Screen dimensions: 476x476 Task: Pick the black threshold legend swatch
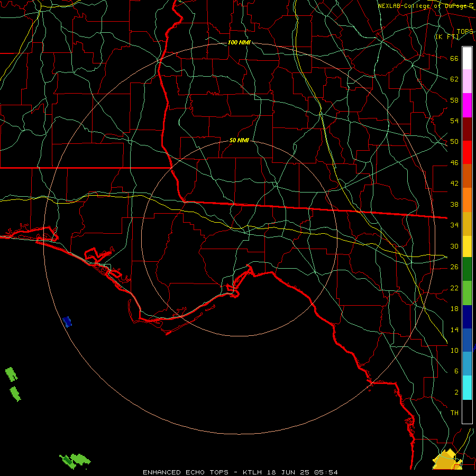(x=467, y=411)
